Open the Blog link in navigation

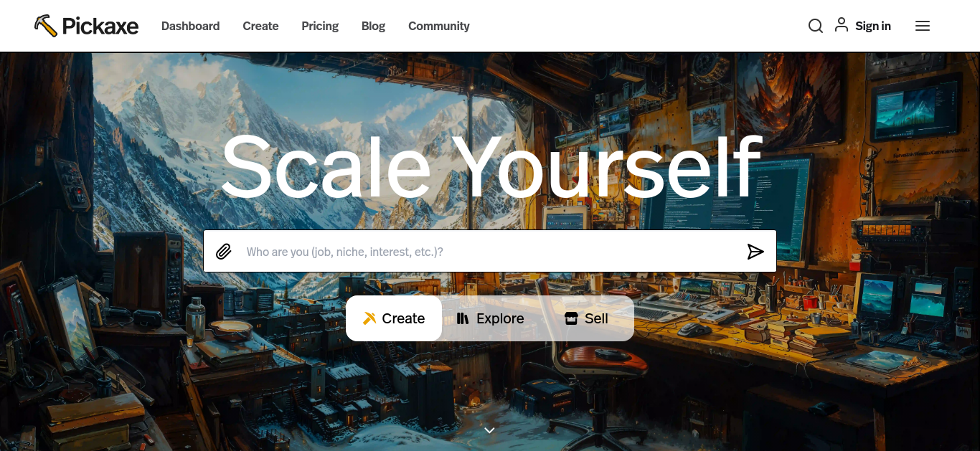click(373, 26)
